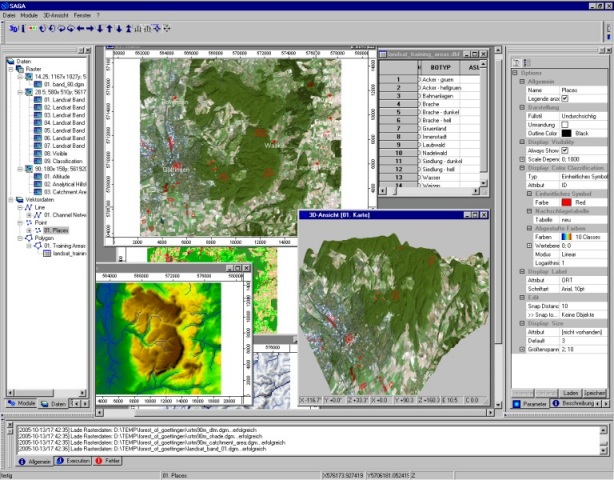Select the 09. Classification raster grid
Image resolution: width=614 pixels, height=480 pixels.
(63, 161)
